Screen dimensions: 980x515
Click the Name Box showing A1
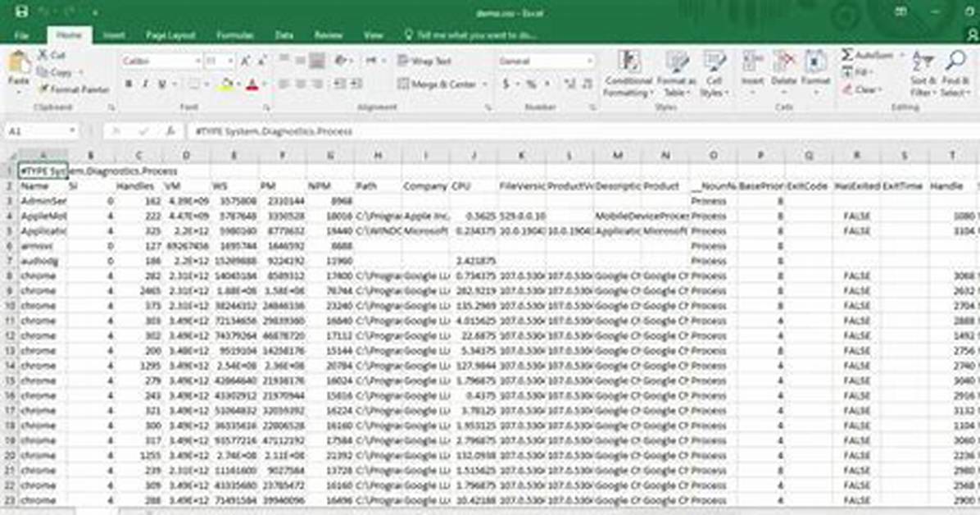click(x=36, y=131)
